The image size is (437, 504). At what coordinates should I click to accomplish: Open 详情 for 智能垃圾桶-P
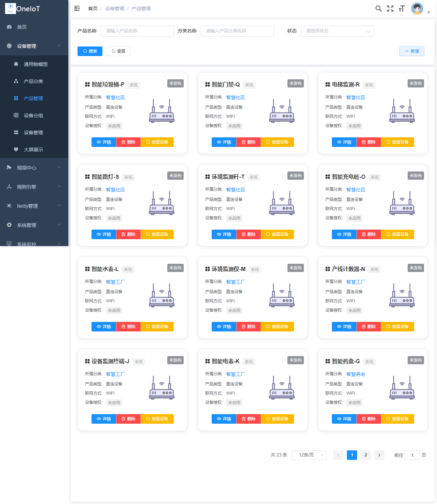point(104,142)
